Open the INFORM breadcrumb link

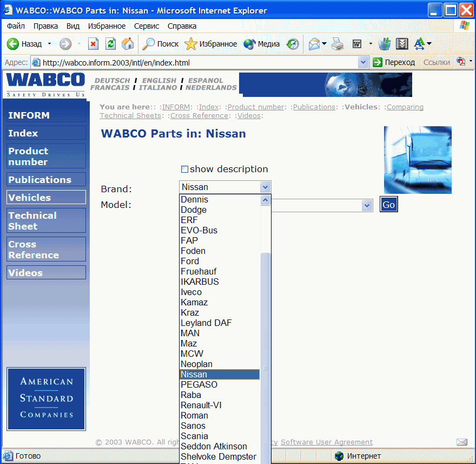[x=176, y=107]
